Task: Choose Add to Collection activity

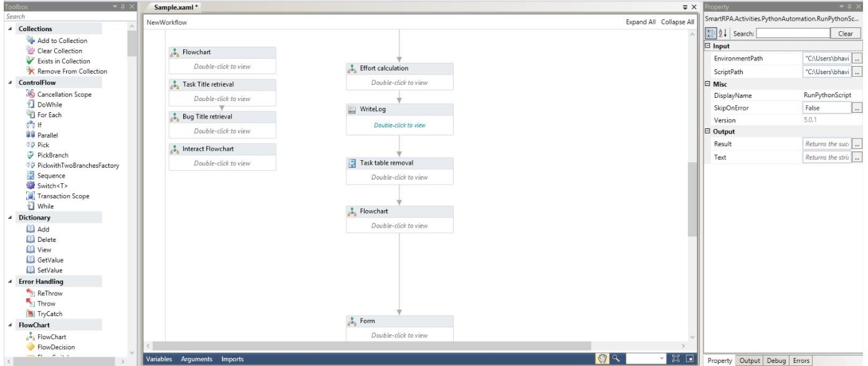Action: [62, 41]
